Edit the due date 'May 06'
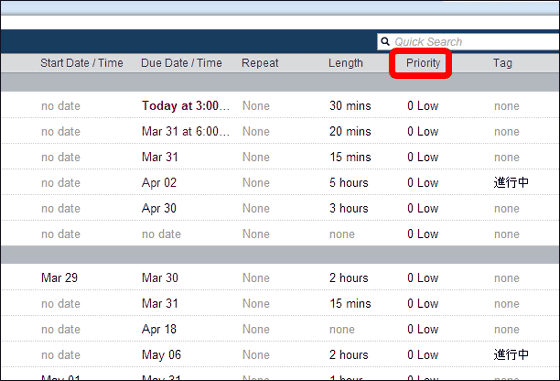 click(x=161, y=355)
